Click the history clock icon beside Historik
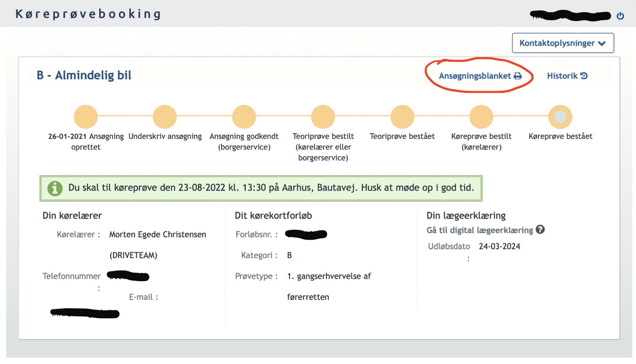Viewport: 636px width, 364px height. pyautogui.click(x=584, y=76)
